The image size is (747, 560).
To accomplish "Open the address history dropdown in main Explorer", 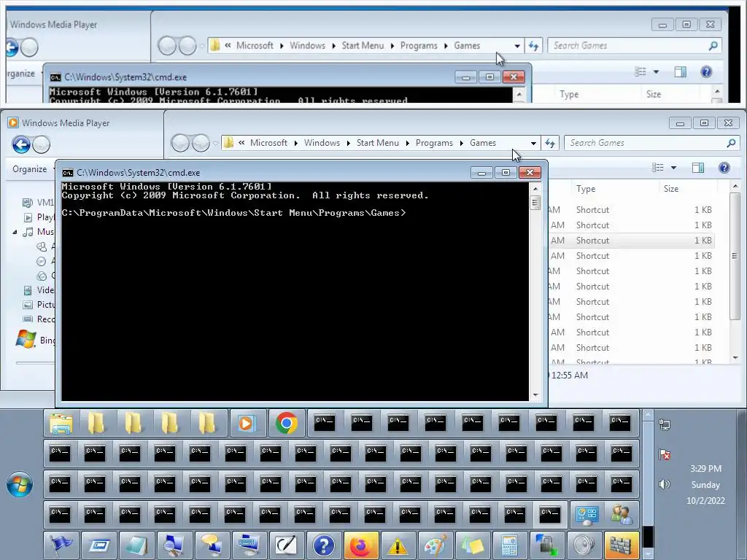I will point(533,143).
